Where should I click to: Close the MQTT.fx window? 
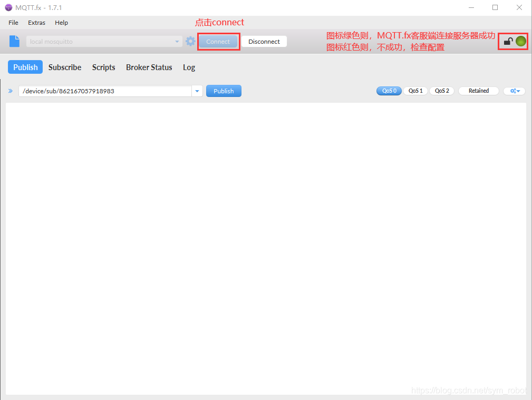coord(519,7)
